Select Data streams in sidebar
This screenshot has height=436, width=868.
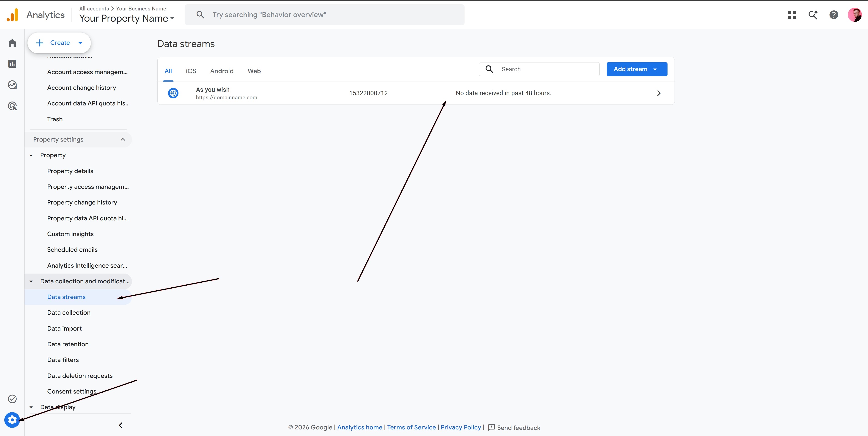tap(66, 297)
